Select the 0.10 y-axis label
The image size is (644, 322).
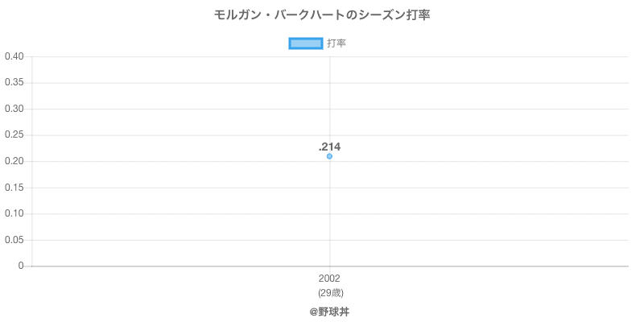click(14, 213)
